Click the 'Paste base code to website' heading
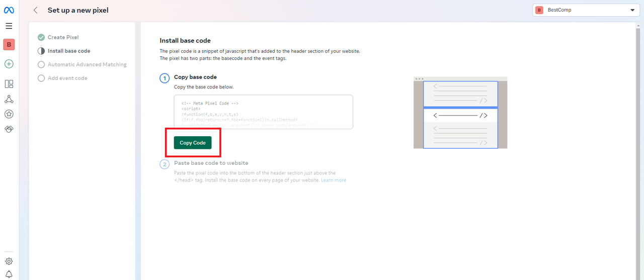This screenshot has height=280, width=644. (211, 163)
